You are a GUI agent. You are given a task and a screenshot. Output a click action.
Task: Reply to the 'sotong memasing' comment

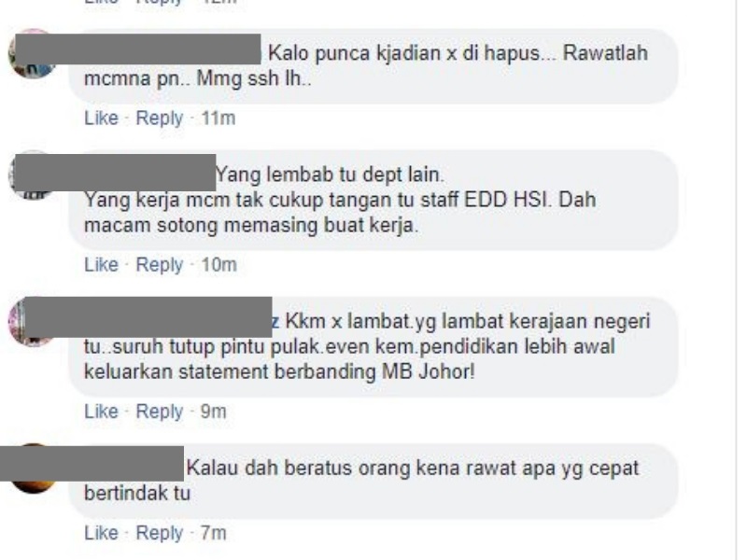159,264
